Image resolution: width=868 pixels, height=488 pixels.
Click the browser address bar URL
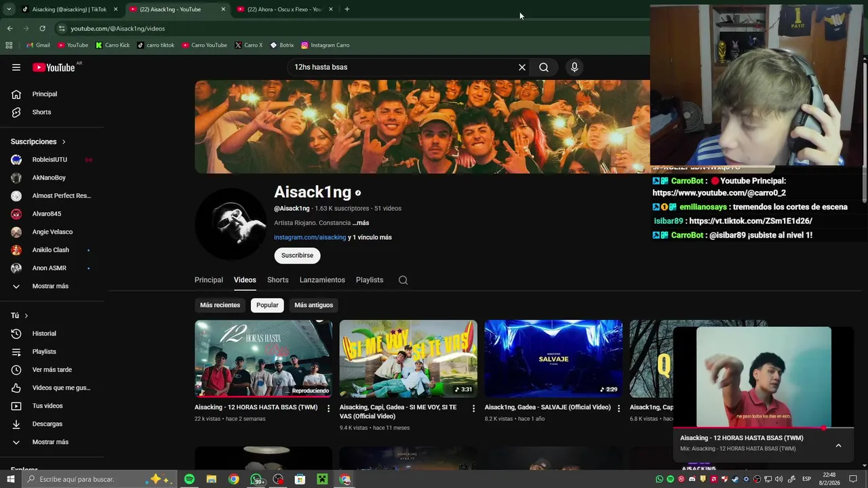[x=118, y=28]
